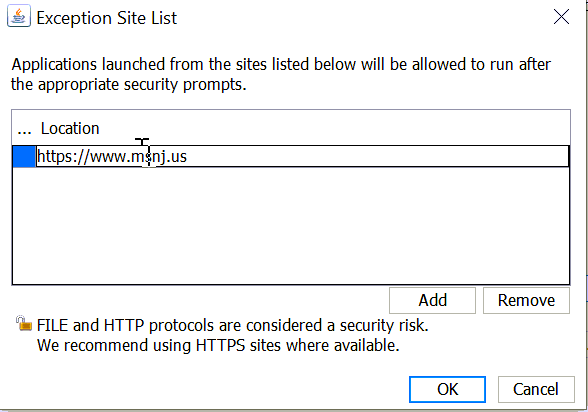
Task: Click the Exception Site List title text
Action: [x=106, y=18]
